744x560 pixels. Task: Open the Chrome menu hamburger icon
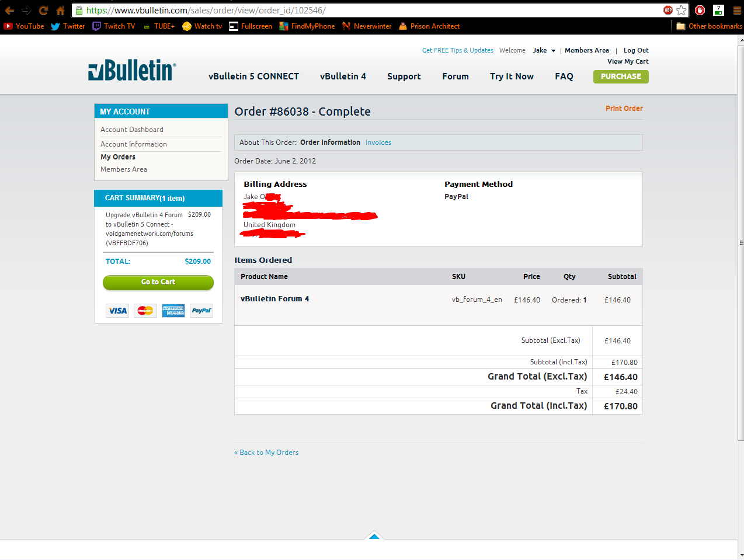[737, 10]
